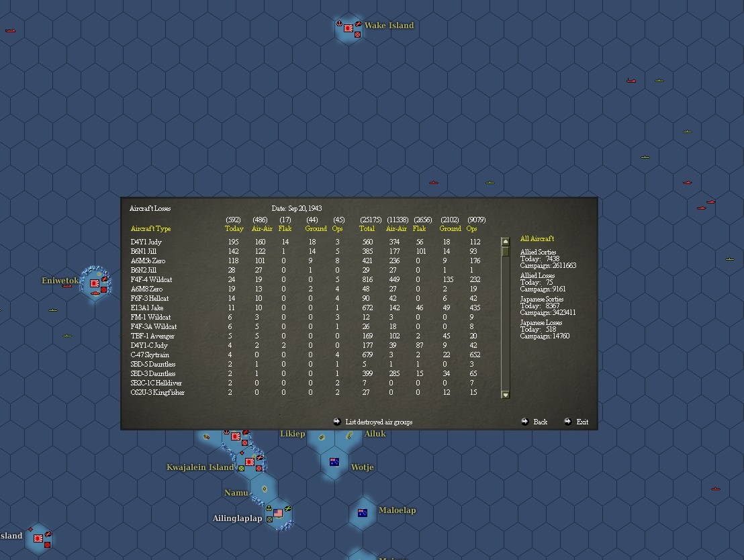
Task: Click the Namu island dot marker
Action: pos(265,489)
